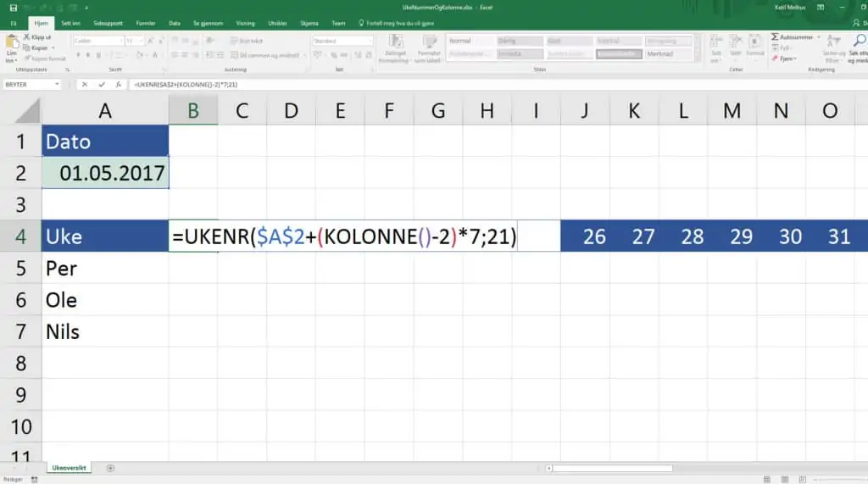Add a new sheet with plus icon
The width and height of the screenshot is (868, 484).
110,468
